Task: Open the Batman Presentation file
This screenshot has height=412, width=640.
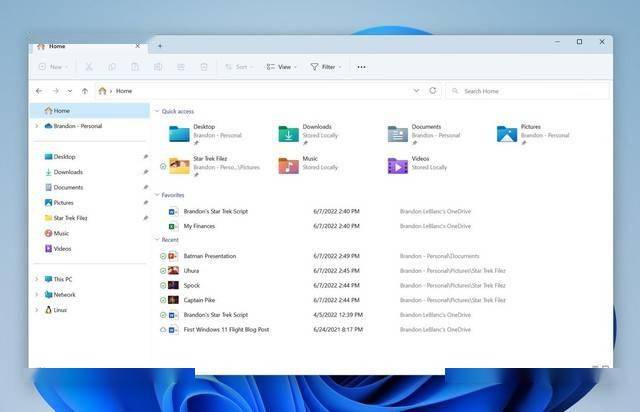Action: click(210, 256)
